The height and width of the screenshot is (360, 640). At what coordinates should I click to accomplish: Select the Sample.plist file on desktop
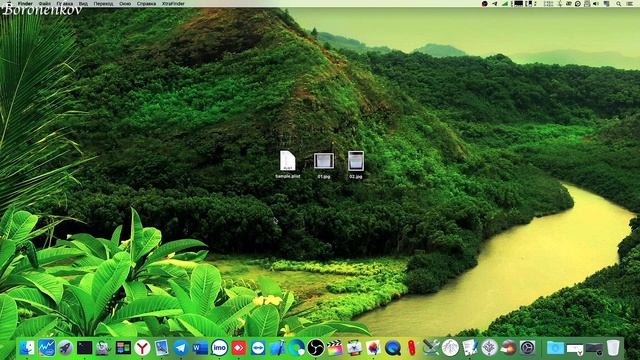click(x=287, y=164)
